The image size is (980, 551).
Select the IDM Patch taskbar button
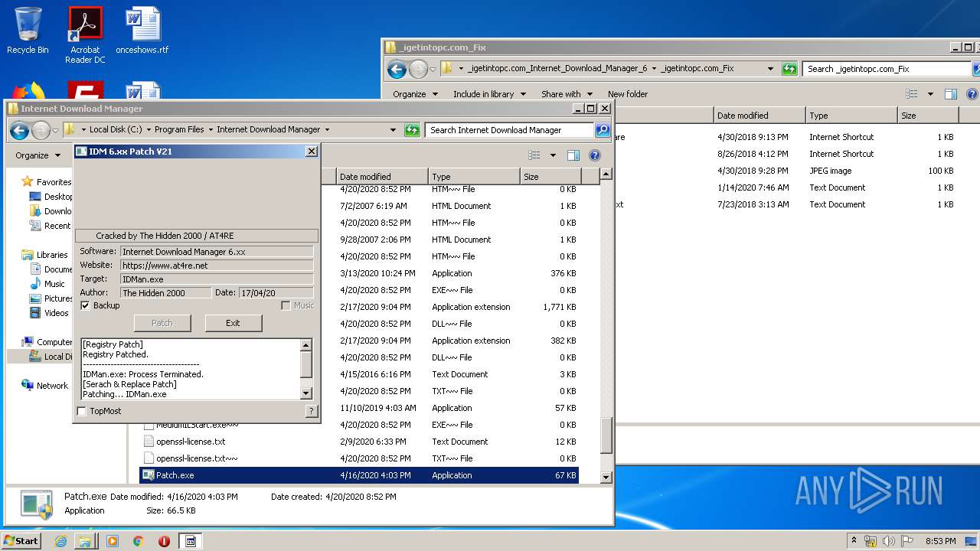pyautogui.click(x=191, y=541)
